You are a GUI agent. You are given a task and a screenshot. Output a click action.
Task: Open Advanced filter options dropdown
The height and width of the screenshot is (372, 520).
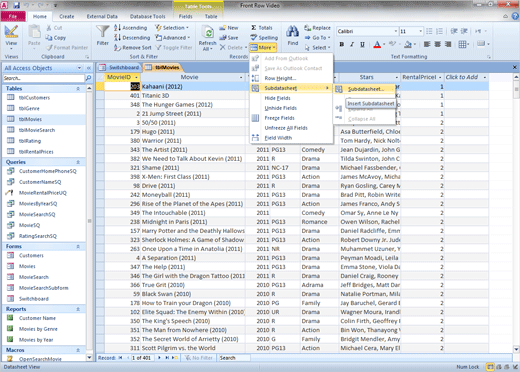pyautogui.click(x=173, y=38)
